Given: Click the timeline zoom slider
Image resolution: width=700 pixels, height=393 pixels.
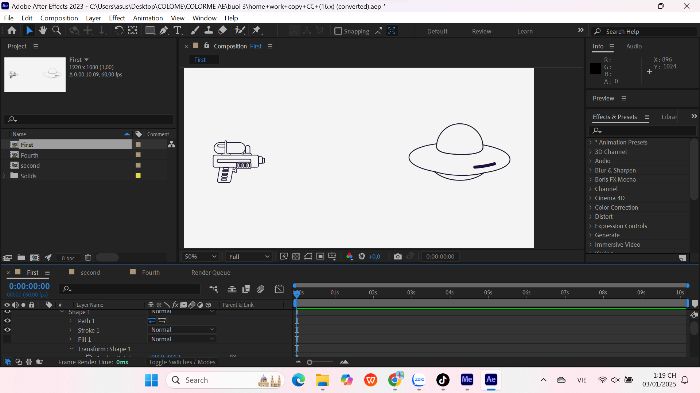Looking at the screenshot, I should (321, 362).
